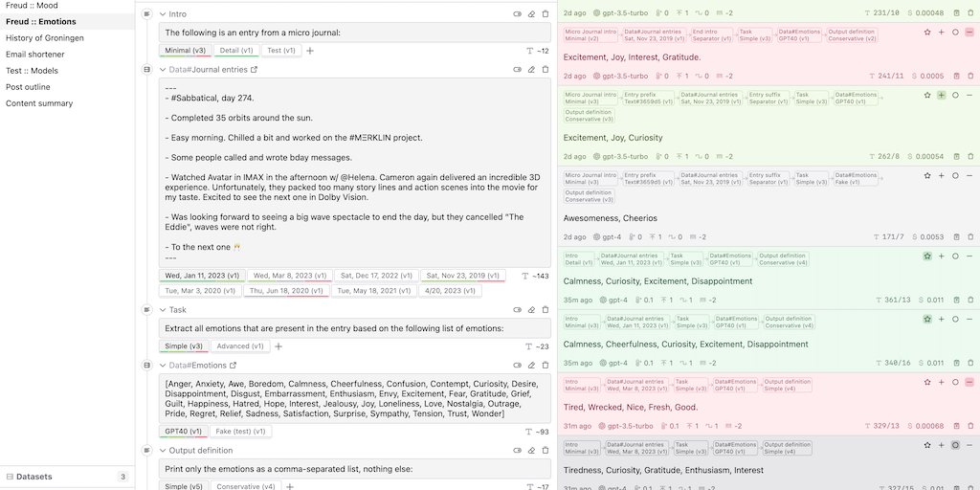
Task: Delete the Data#Journal entries block
Action: 545,69
